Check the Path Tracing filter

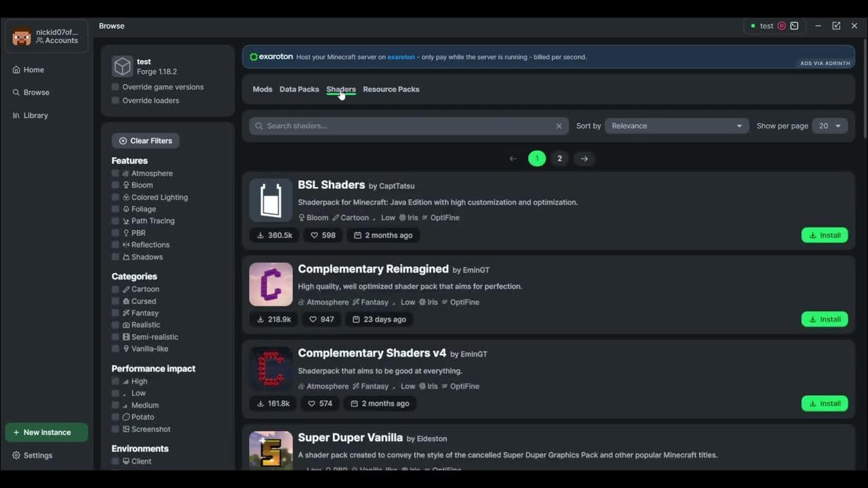115,221
